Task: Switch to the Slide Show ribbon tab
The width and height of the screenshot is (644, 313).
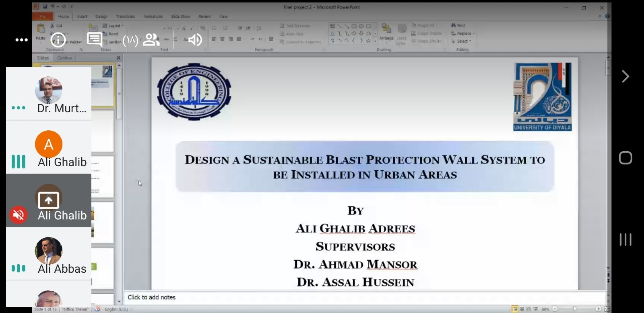Action: click(180, 16)
